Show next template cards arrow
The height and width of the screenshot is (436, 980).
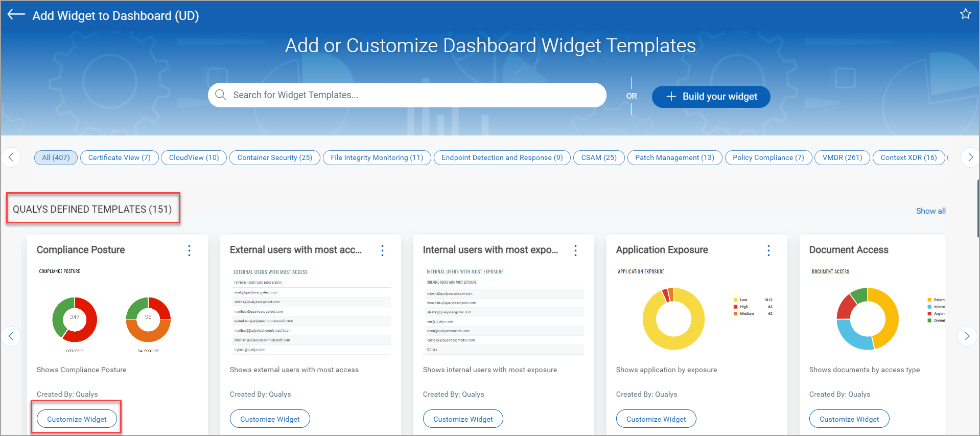coord(967,336)
